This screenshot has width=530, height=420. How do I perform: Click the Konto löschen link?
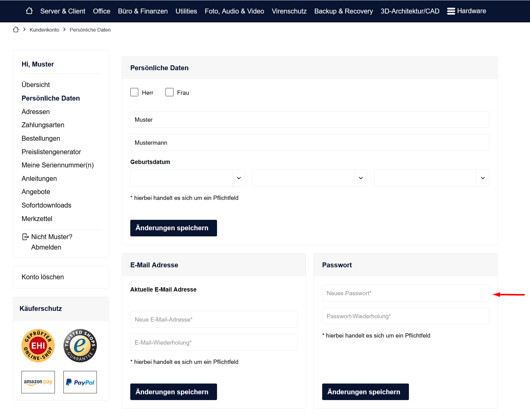coord(43,277)
